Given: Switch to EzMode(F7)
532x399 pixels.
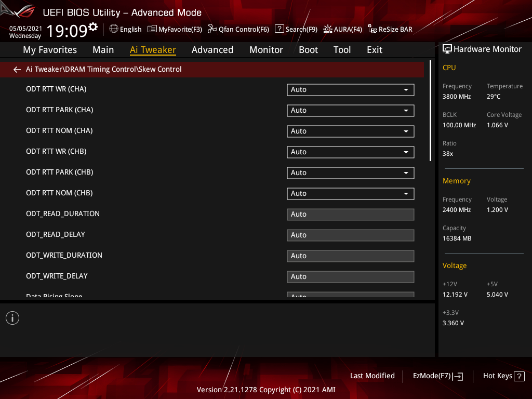Looking at the screenshot, I should pos(438,376).
